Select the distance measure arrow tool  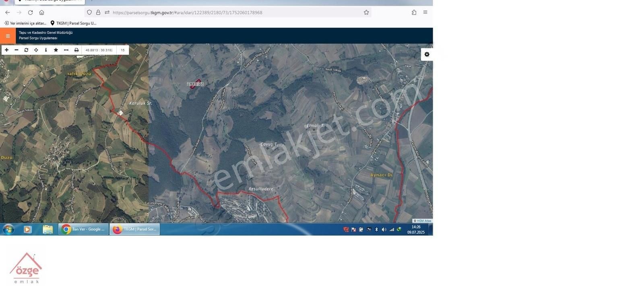tap(66, 50)
